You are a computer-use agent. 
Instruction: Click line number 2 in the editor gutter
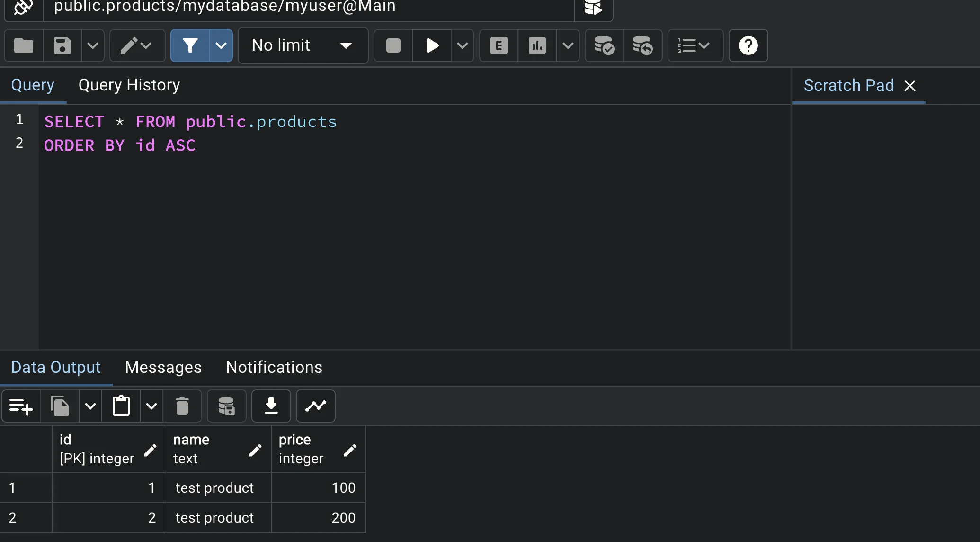pyautogui.click(x=19, y=143)
